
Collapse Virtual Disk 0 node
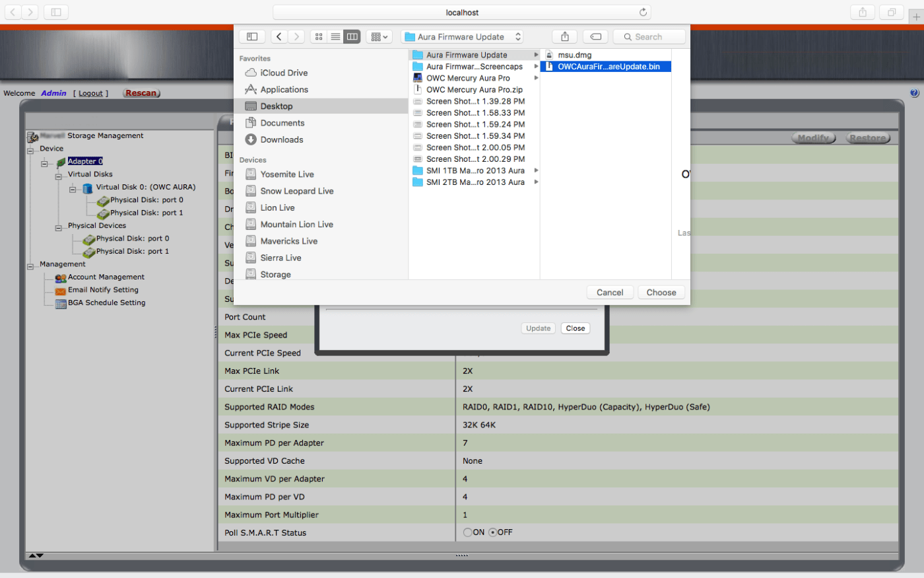coord(73,190)
